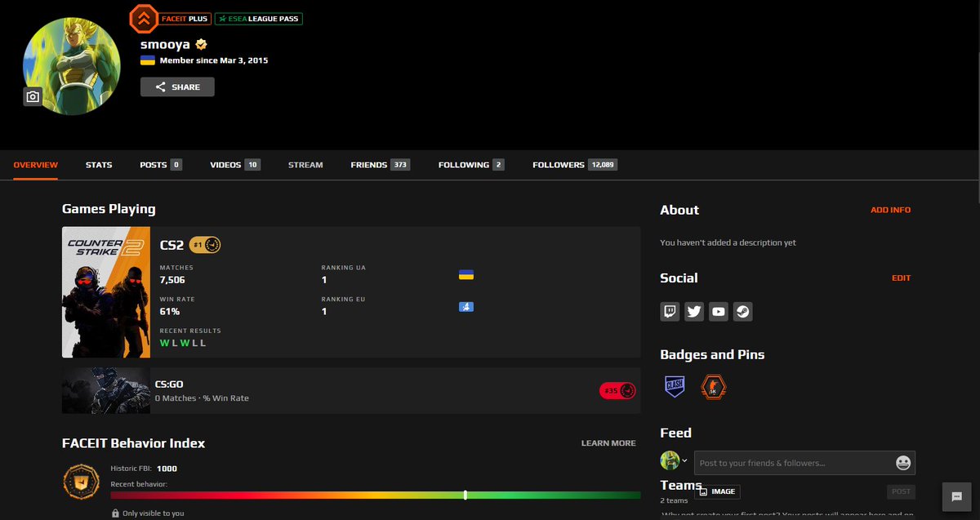This screenshot has height=520, width=980.
Task: Expand the feed avatar account dropdown
Action: click(x=684, y=460)
